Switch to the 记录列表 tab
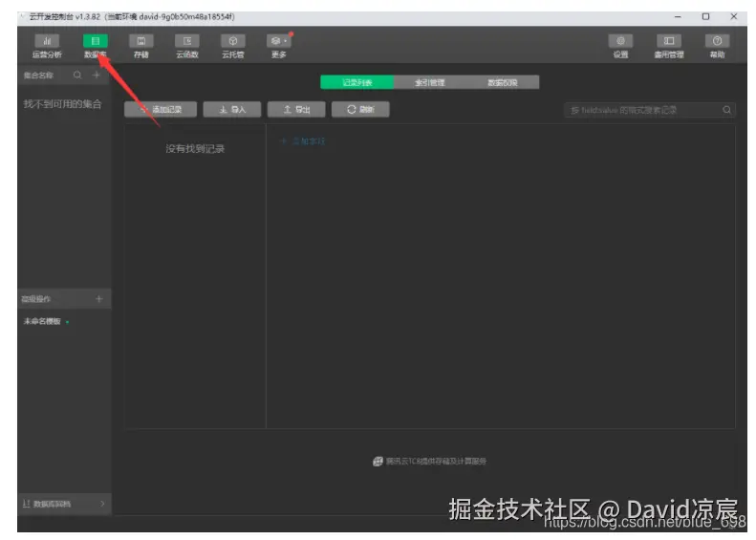The width and height of the screenshot is (756, 540). [x=356, y=82]
